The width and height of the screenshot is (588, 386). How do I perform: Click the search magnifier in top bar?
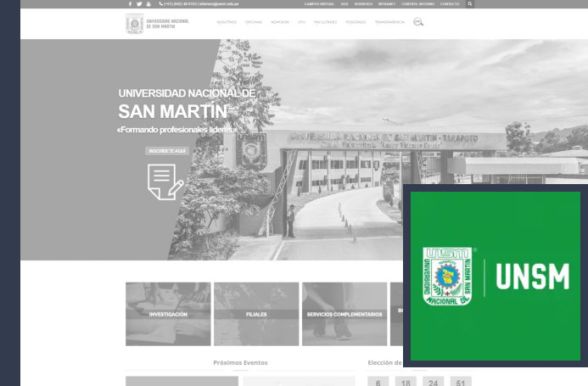[x=469, y=4]
